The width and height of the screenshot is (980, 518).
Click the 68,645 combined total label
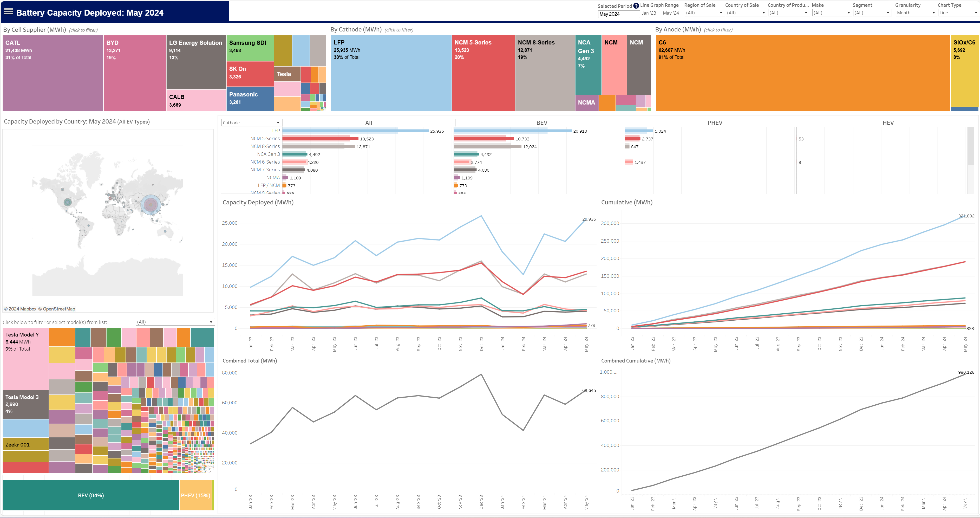pyautogui.click(x=589, y=390)
